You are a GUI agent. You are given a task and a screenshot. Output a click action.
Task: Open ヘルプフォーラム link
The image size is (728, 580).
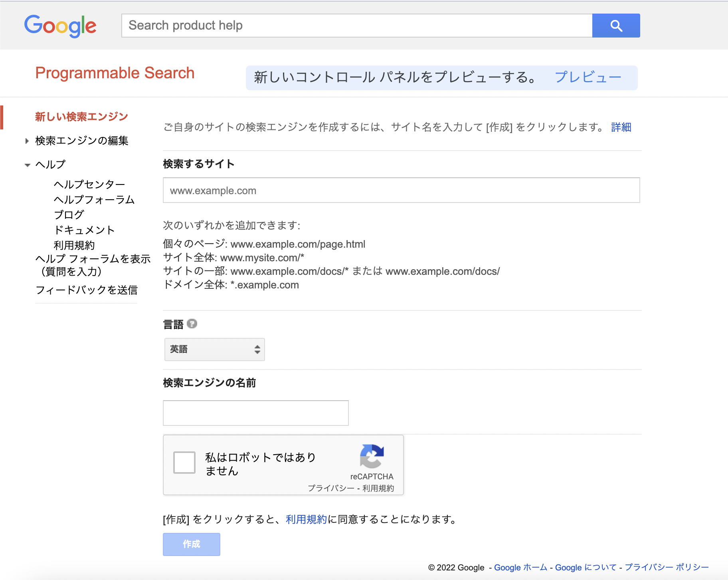pos(94,199)
